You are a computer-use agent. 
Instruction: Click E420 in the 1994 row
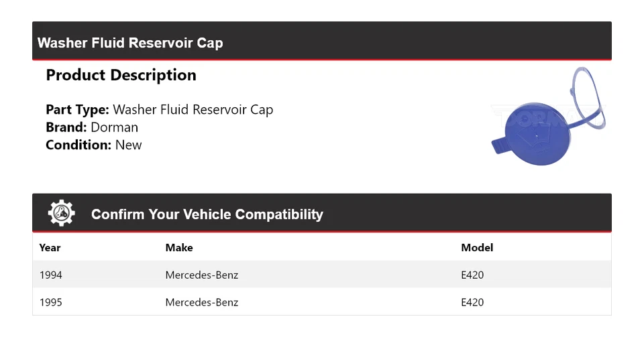pyautogui.click(x=472, y=275)
